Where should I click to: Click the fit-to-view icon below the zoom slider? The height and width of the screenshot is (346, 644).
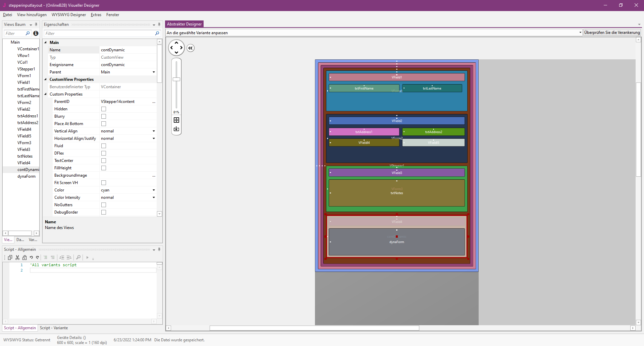[176, 120]
